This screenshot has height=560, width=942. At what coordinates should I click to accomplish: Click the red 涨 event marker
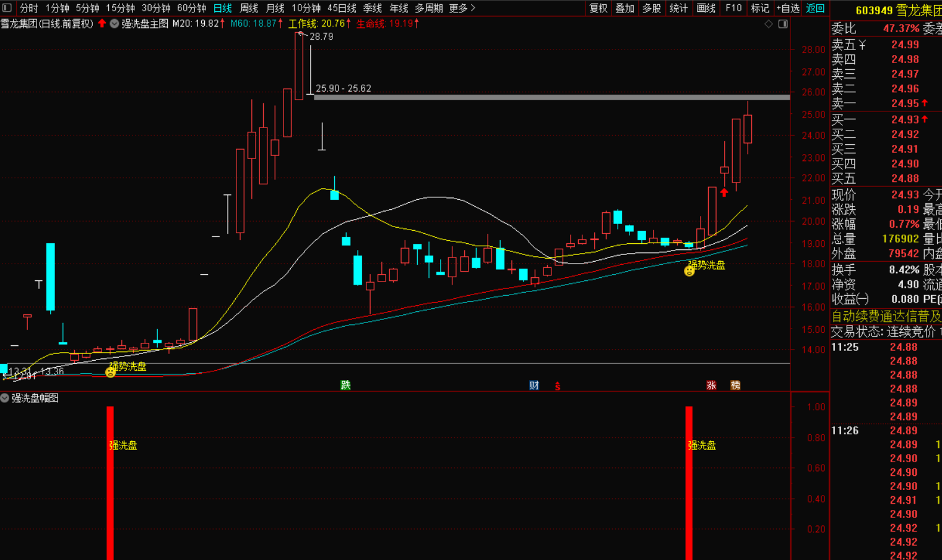click(711, 386)
